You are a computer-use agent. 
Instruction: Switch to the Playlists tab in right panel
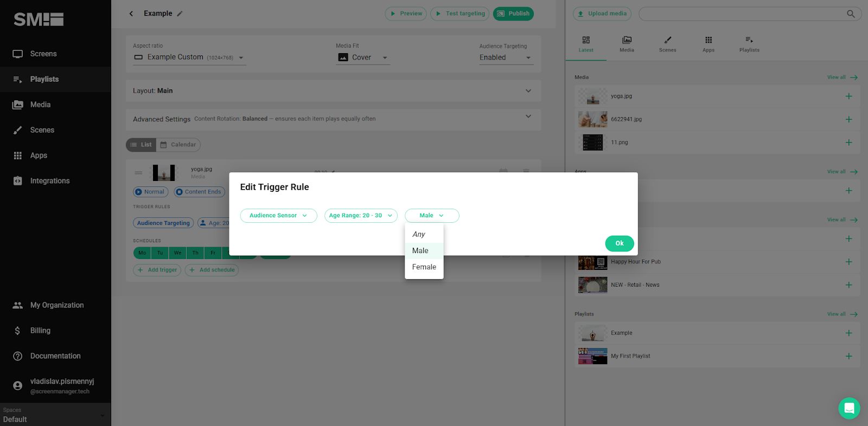pos(749,44)
